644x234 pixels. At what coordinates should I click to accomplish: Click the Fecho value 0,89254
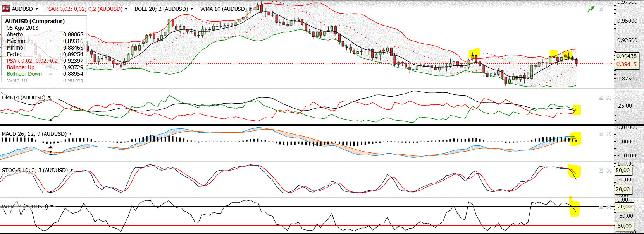tap(73, 54)
